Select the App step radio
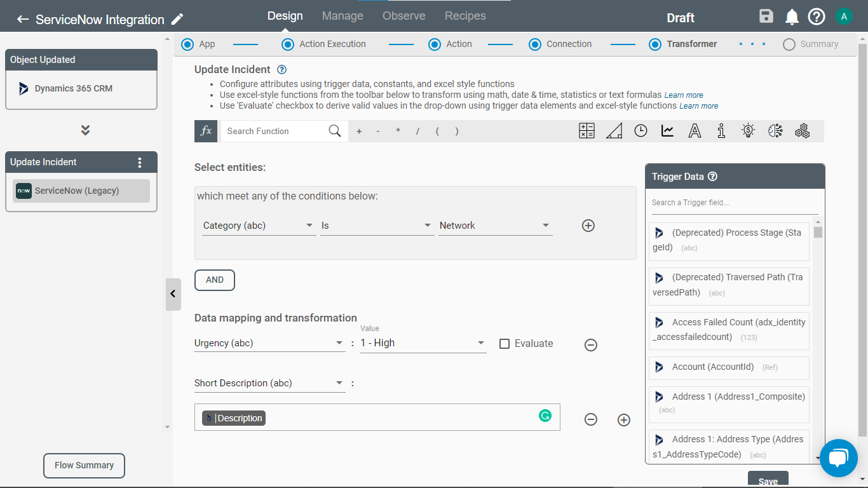The height and width of the screenshot is (488, 868). coord(187,44)
